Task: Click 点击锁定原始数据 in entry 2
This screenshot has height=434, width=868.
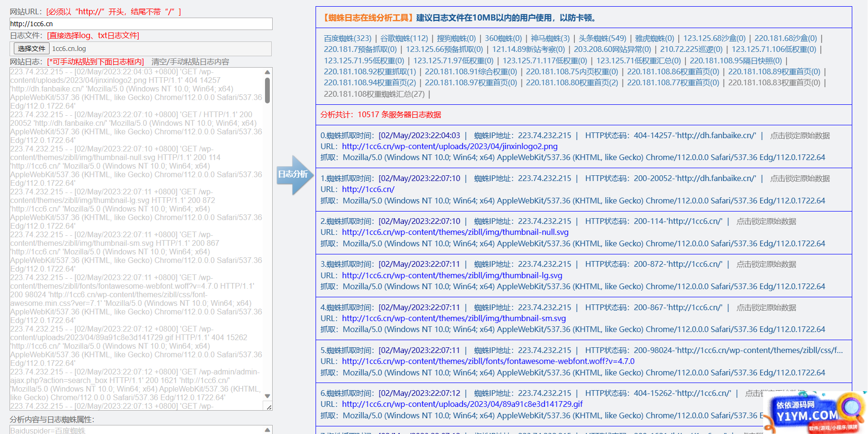Action: 766,221
